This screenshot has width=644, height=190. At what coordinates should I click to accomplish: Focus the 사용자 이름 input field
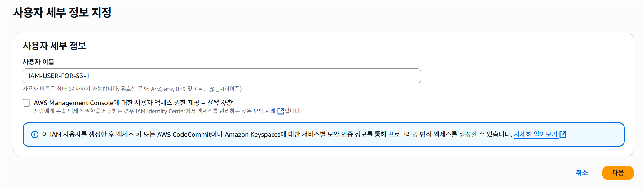[222, 76]
